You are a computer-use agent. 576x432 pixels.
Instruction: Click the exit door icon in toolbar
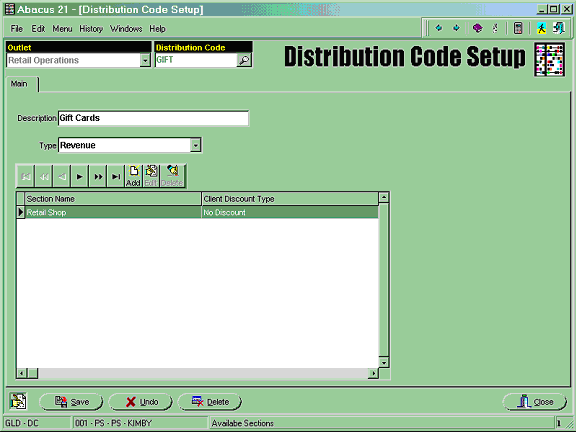[x=559, y=28]
